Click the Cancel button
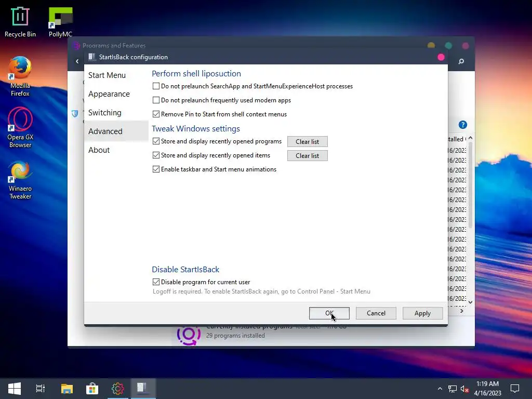532x399 pixels. click(x=376, y=313)
